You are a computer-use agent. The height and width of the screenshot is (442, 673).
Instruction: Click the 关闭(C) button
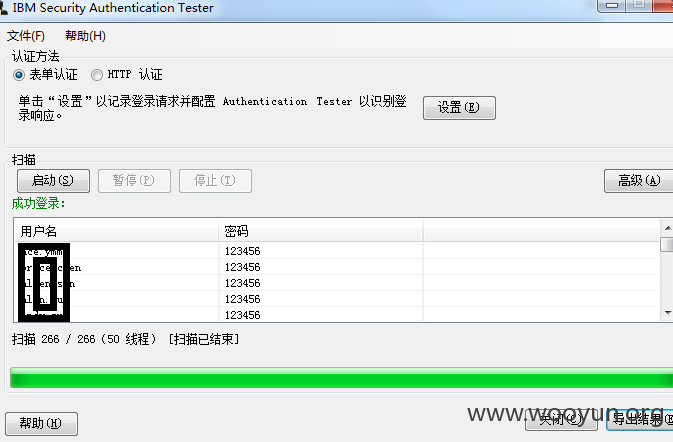point(561,419)
